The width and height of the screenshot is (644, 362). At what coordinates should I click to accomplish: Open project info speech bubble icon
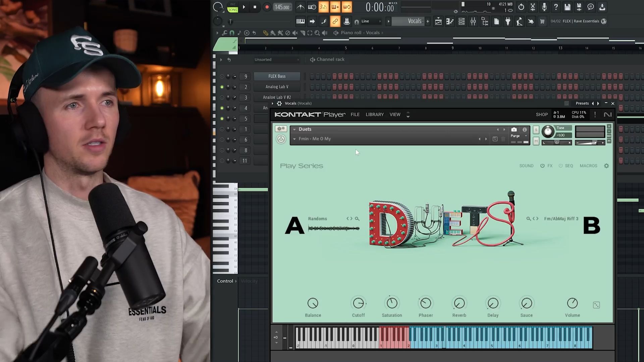click(591, 7)
